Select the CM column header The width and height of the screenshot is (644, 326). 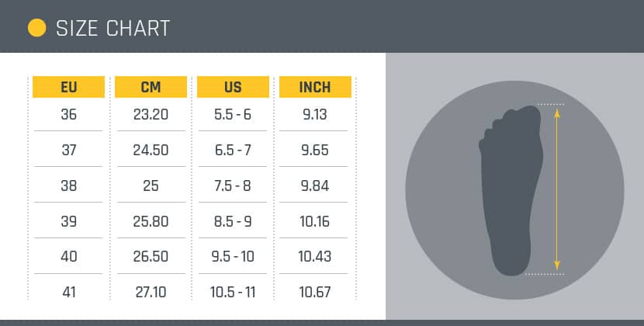click(151, 87)
